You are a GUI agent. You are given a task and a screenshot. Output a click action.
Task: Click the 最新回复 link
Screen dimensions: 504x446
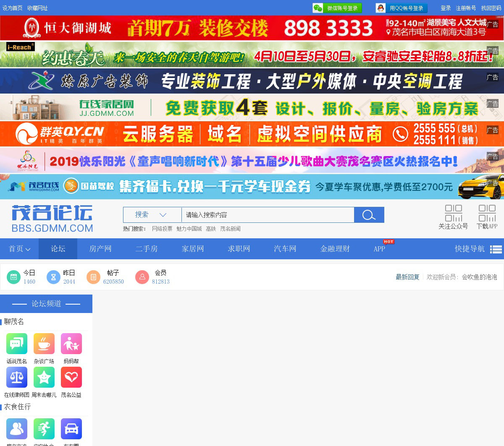coord(407,277)
